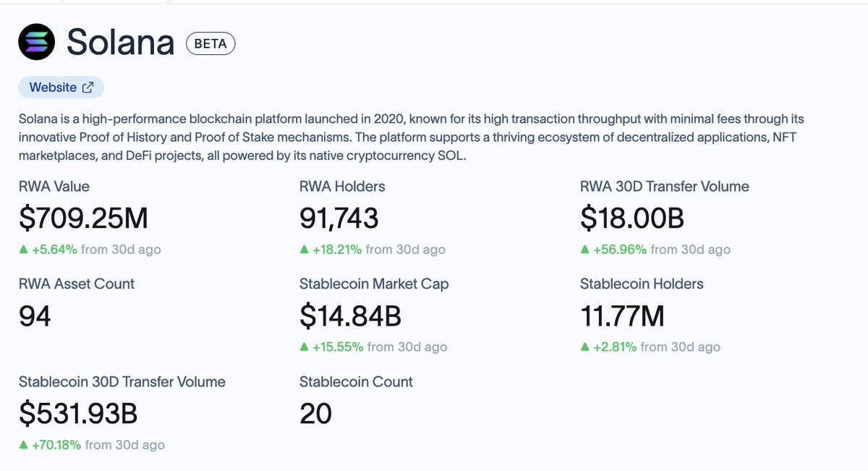
Task: Click the Solana logo icon
Action: click(37, 43)
